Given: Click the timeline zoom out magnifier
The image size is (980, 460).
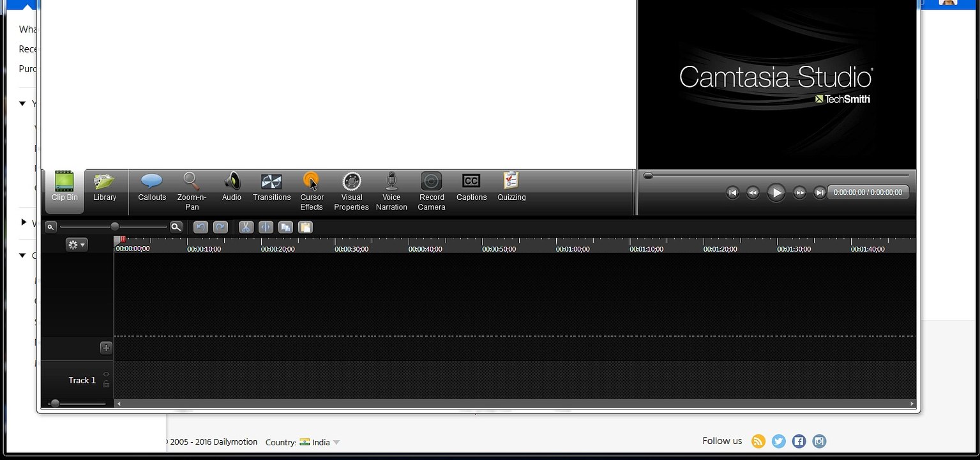Looking at the screenshot, I should point(50,227).
